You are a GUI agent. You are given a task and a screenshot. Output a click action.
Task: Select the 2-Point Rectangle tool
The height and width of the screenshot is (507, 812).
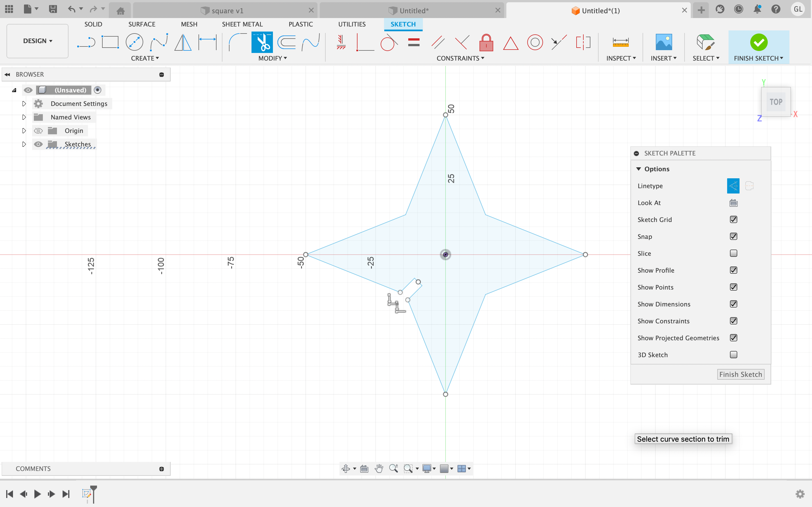click(110, 43)
